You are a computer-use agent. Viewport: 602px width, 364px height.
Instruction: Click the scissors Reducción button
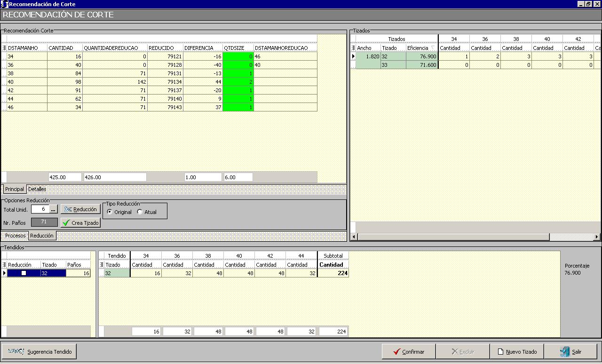(x=80, y=209)
